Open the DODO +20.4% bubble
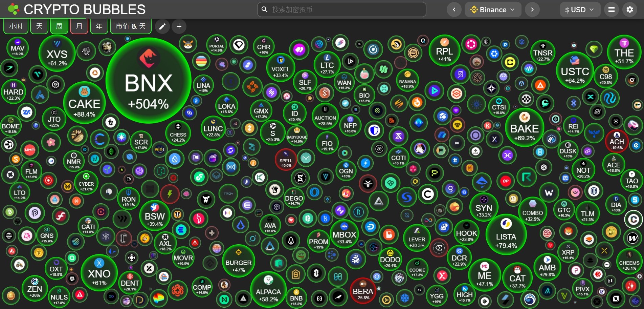 390,260
